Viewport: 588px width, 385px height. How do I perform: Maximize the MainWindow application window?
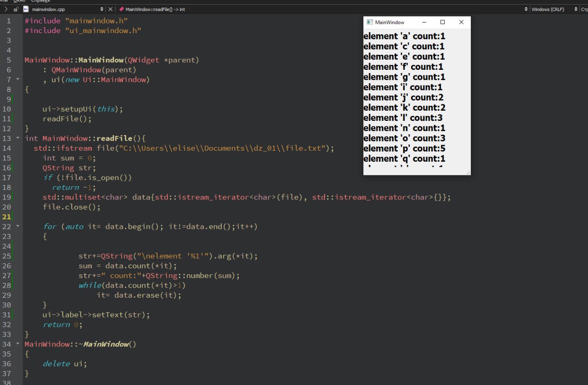pyautogui.click(x=443, y=22)
